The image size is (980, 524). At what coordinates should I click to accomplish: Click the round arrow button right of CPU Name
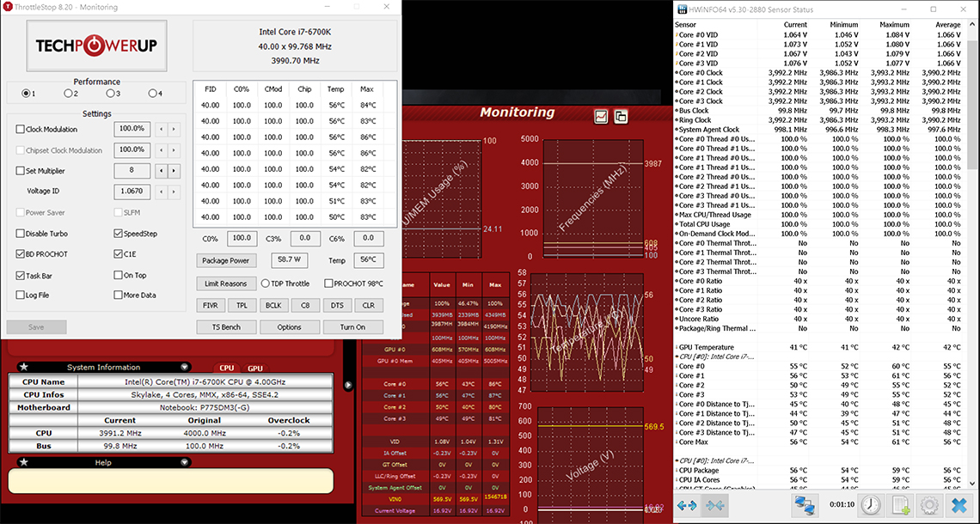pyautogui.click(x=348, y=386)
